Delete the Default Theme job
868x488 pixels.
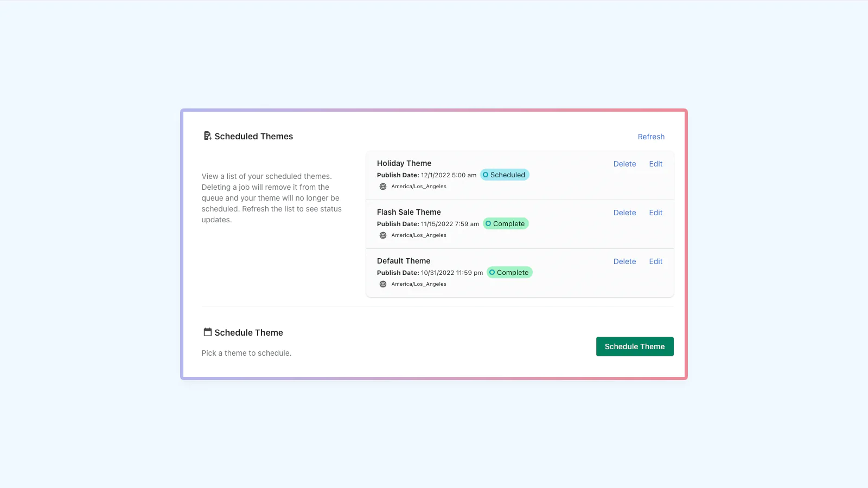coord(624,261)
